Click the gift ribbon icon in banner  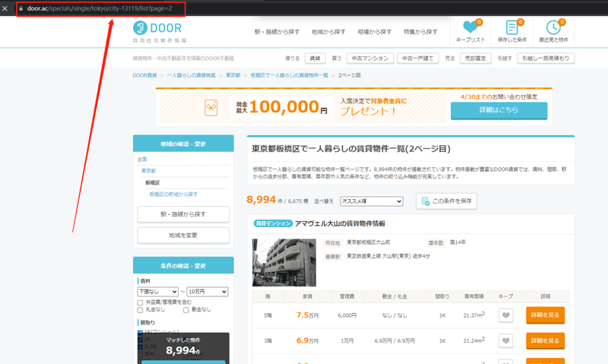(211, 107)
